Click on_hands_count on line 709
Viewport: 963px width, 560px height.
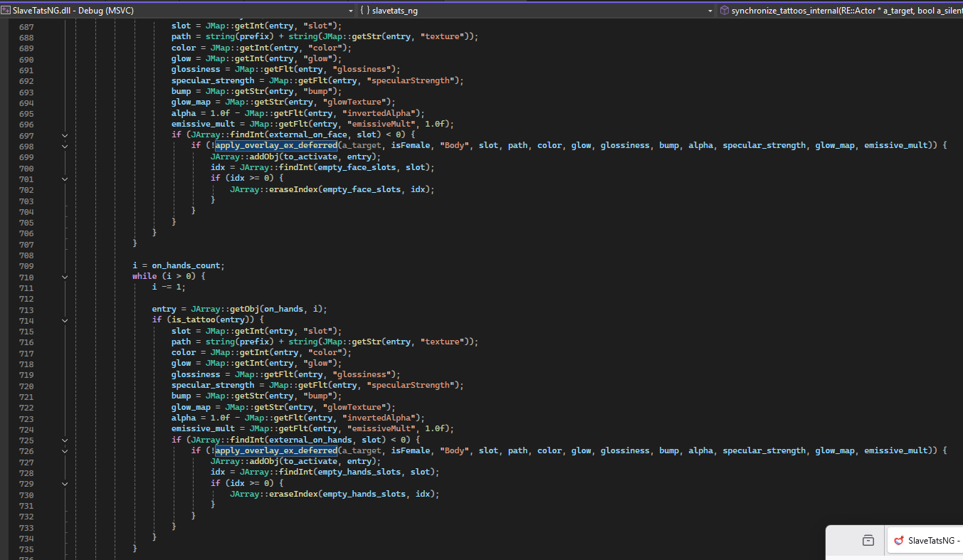point(186,266)
